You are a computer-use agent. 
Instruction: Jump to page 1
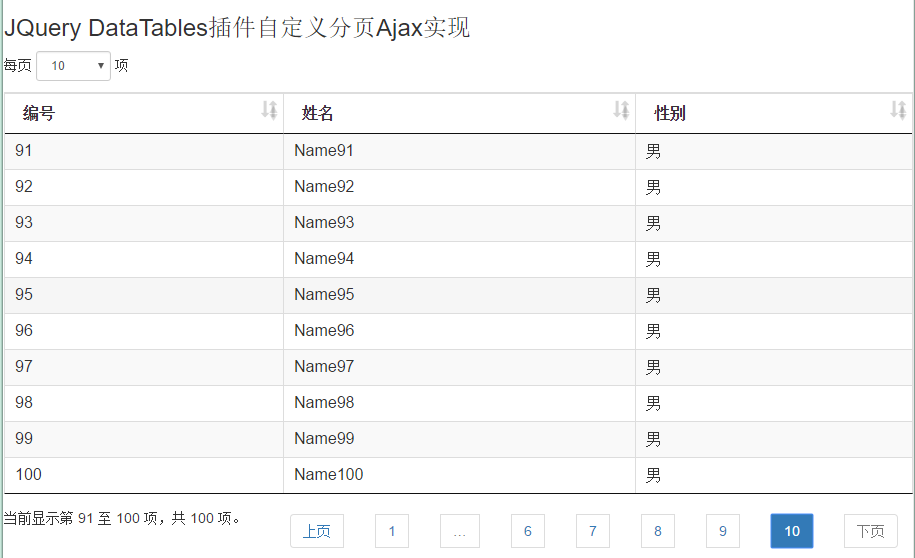point(392,531)
